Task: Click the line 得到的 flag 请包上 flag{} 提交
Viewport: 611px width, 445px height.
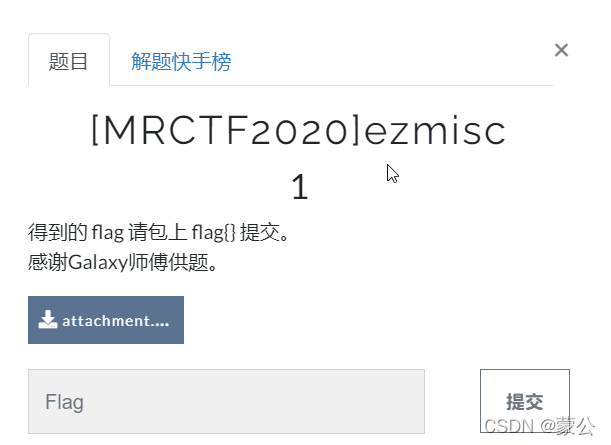Action: click(x=159, y=233)
